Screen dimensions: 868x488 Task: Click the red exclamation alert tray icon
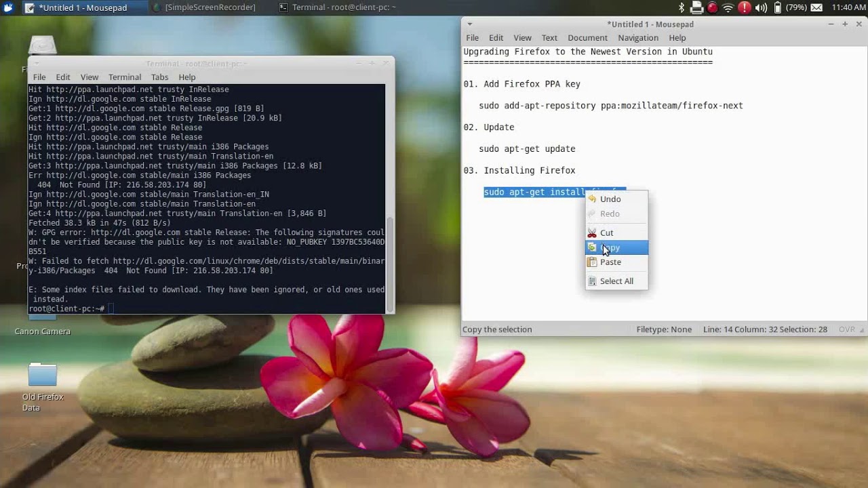pyautogui.click(x=745, y=7)
